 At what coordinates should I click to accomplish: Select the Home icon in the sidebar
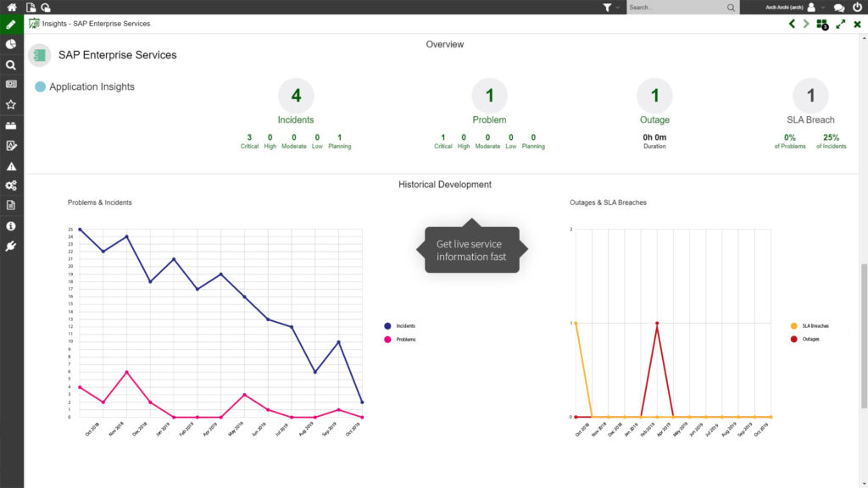point(11,7)
